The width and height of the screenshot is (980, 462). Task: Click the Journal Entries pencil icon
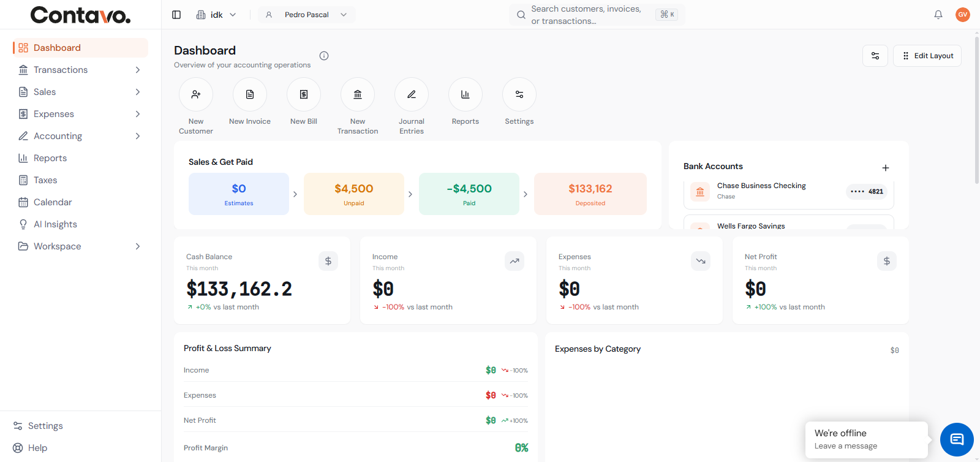click(412, 94)
